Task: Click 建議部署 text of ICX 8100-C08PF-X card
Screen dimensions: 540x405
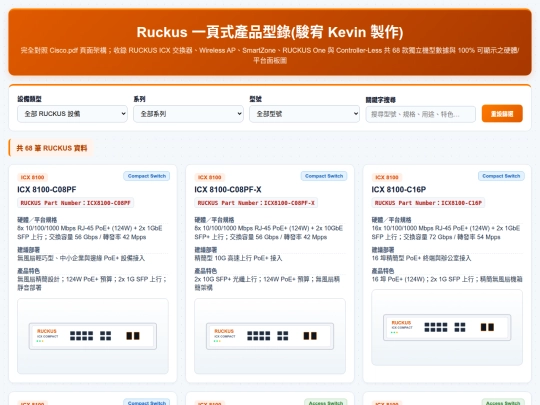Action: [238, 258]
